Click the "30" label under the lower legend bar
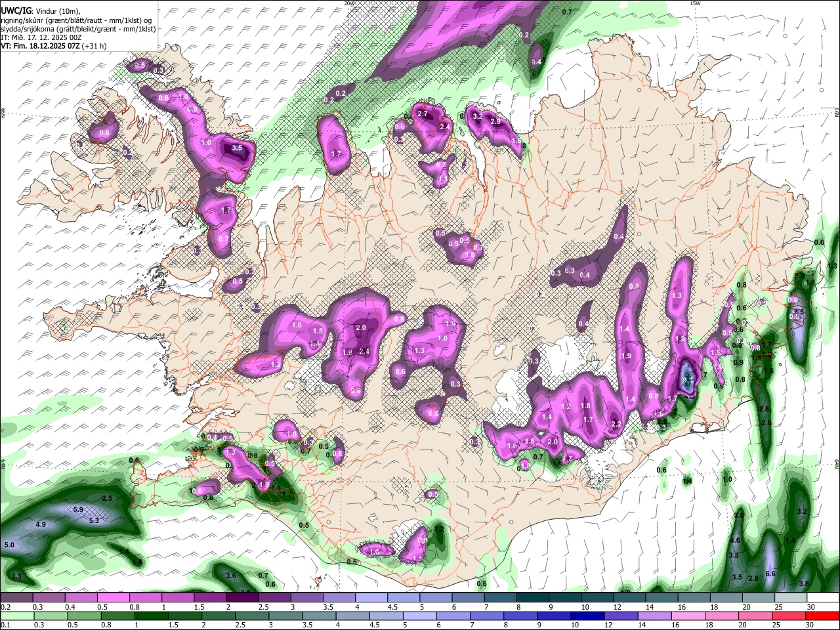 [811, 625]
